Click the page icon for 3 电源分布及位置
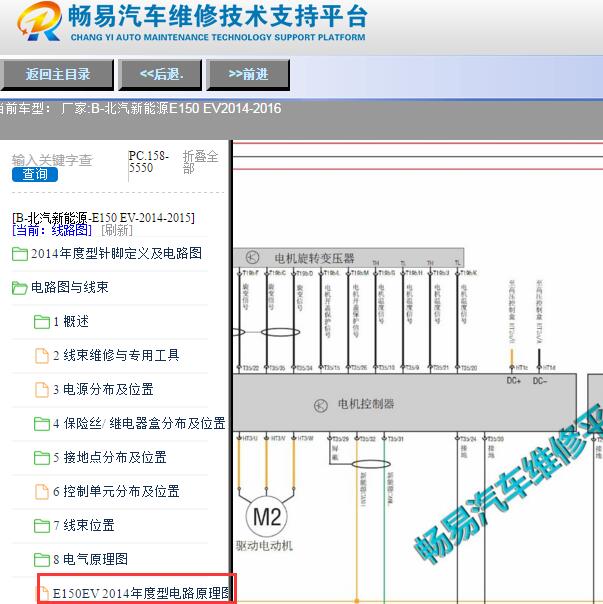The height and width of the screenshot is (604, 603). [42, 389]
